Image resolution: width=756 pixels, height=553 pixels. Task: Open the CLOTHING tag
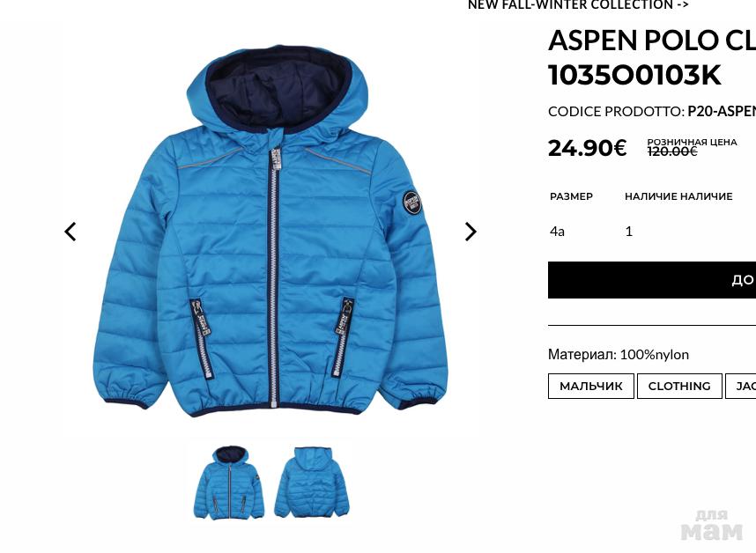click(679, 387)
